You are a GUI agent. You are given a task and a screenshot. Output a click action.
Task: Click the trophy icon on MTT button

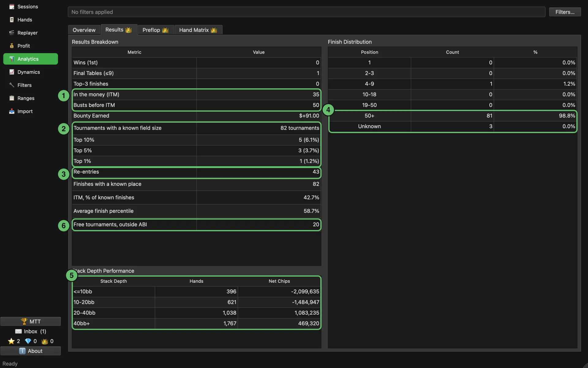pyautogui.click(x=24, y=321)
